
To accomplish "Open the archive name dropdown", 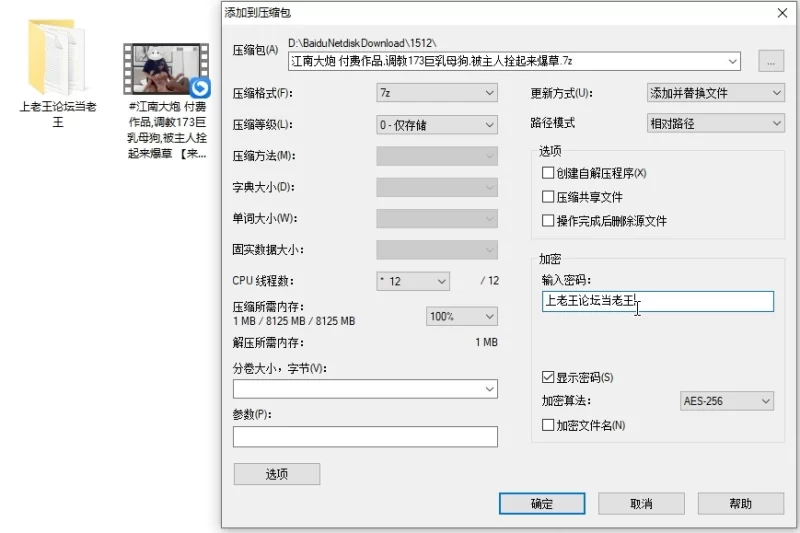I will [733, 62].
